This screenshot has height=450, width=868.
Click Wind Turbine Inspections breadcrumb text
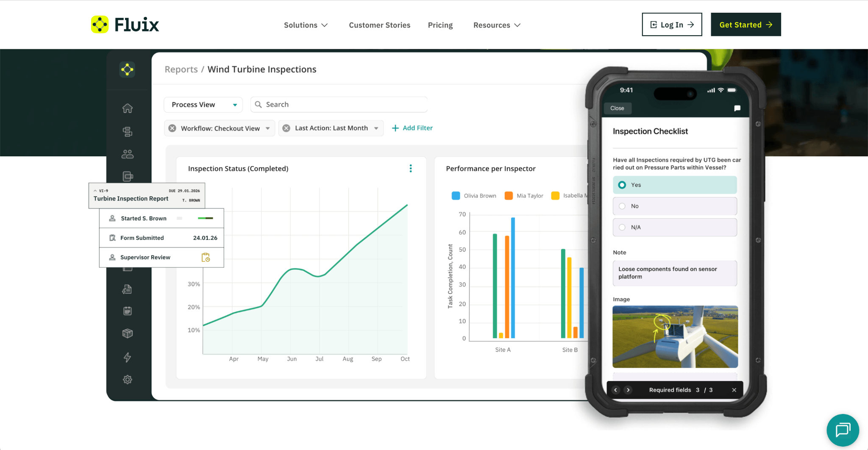pos(262,69)
